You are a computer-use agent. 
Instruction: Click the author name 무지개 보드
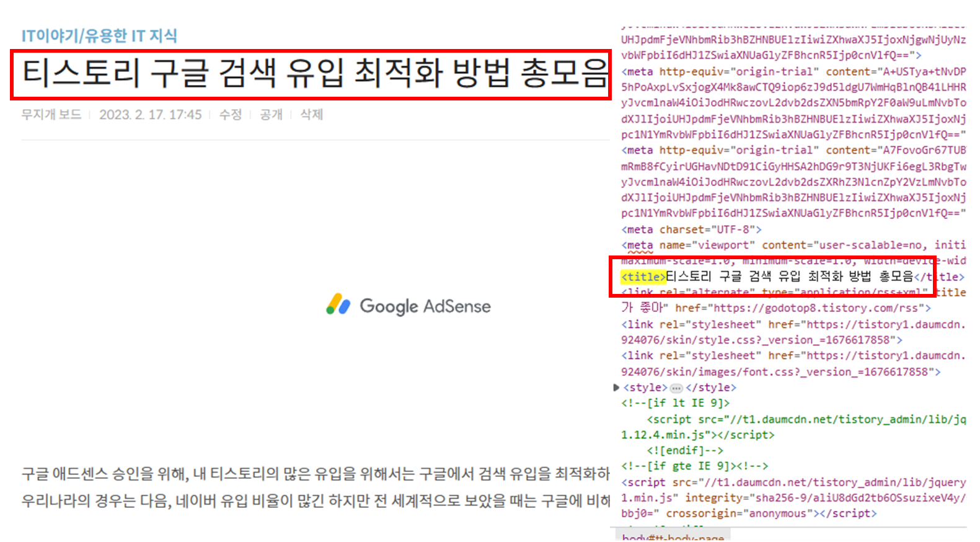tap(51, 115)
